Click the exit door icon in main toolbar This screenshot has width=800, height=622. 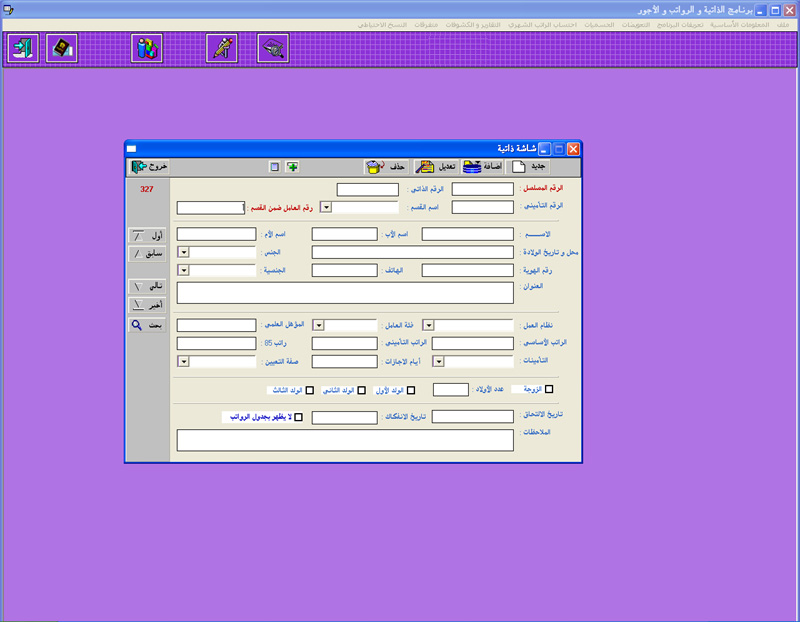pyautogui.click(x=22, y=47)
